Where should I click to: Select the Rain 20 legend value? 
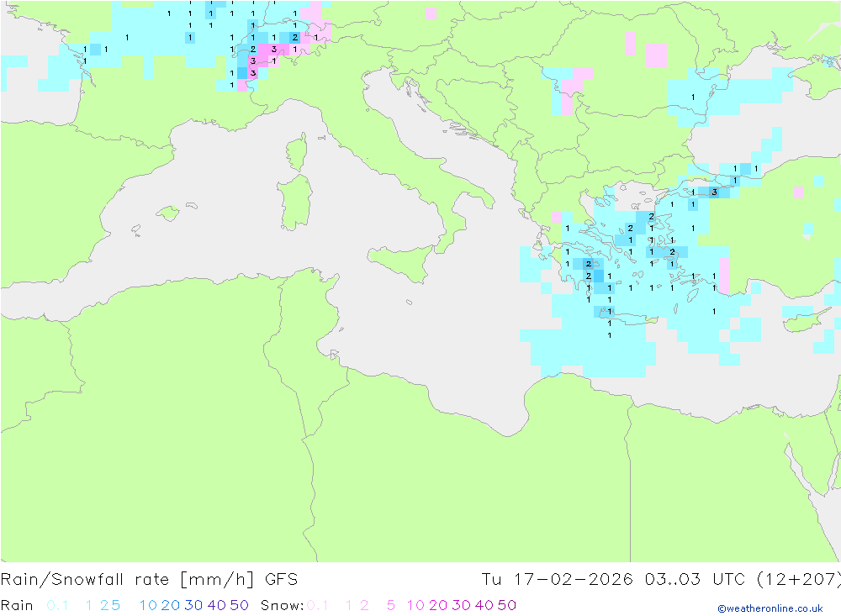point(171,605)
